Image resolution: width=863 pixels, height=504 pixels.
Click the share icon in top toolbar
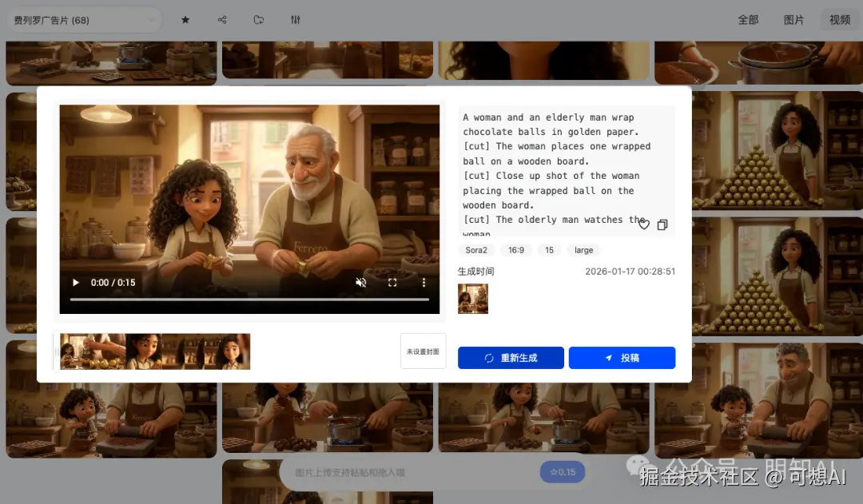(222, 20)
